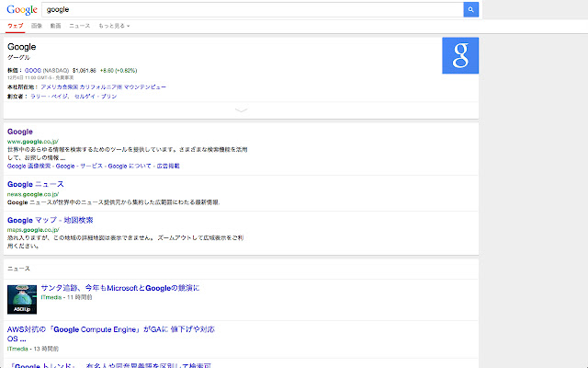Focus the search box containing google
Image resolution: width=588 pixels, height=368 pixels.
[253, 10]
